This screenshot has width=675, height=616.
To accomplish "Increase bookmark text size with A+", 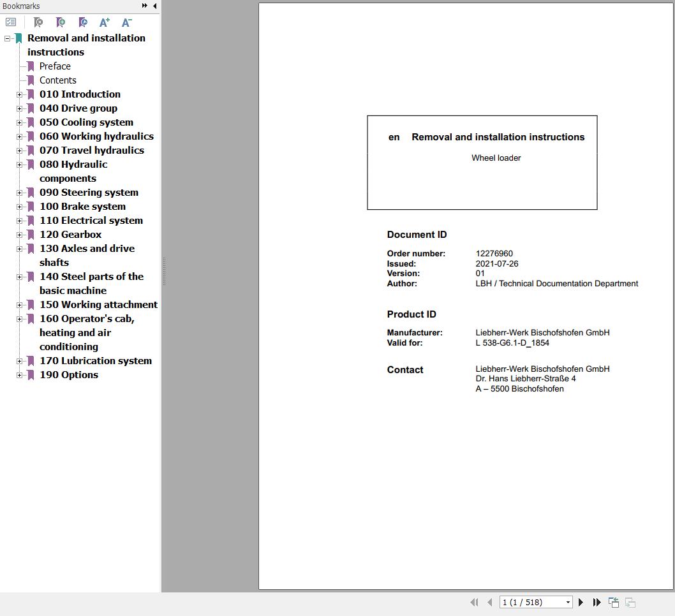I will pyautogui.click(x=105, y=22).
